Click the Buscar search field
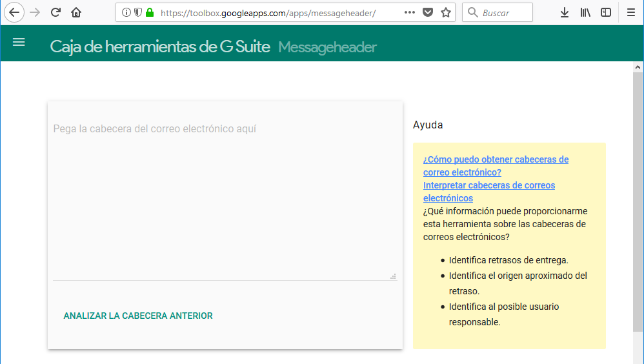The height and width of the screenshot is (364, 644). click(x=498, y=12)
